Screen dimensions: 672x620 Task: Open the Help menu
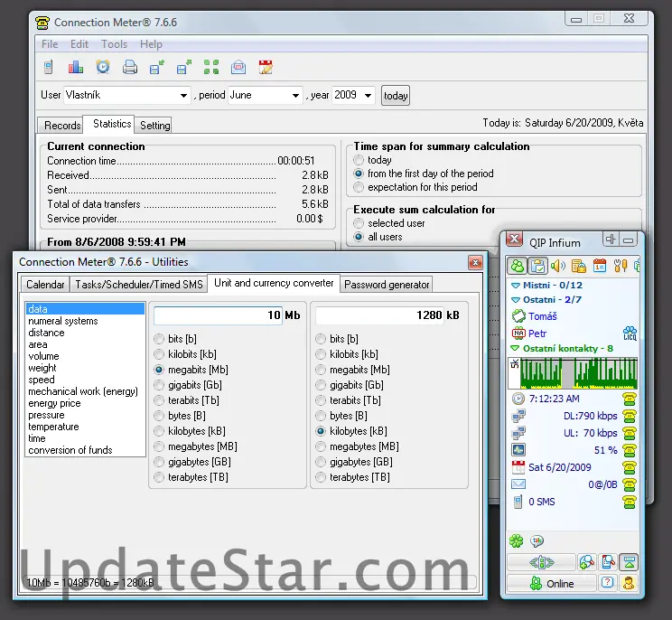click(x=151, y=44)
